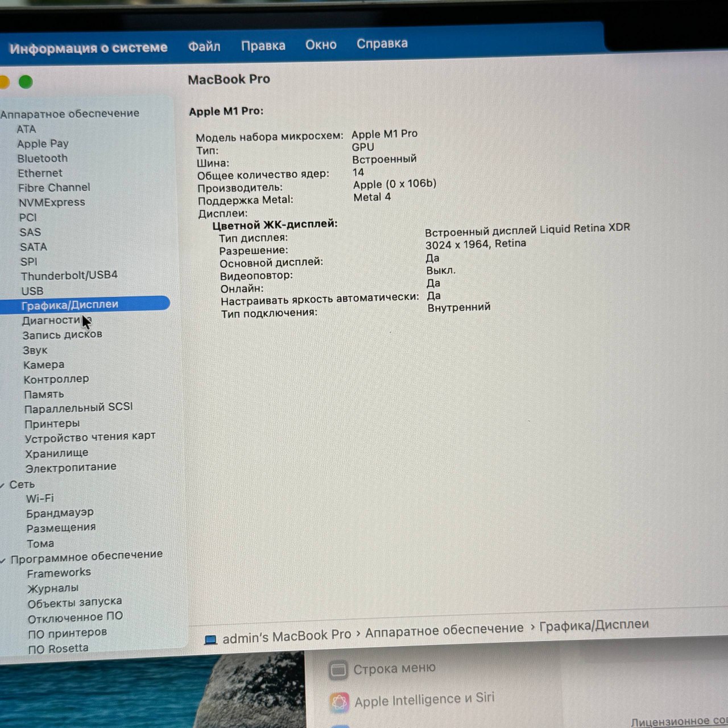Viewport: 728px width, 728px height.
Task: Open the Звук sound section
Action: [35, 350]
